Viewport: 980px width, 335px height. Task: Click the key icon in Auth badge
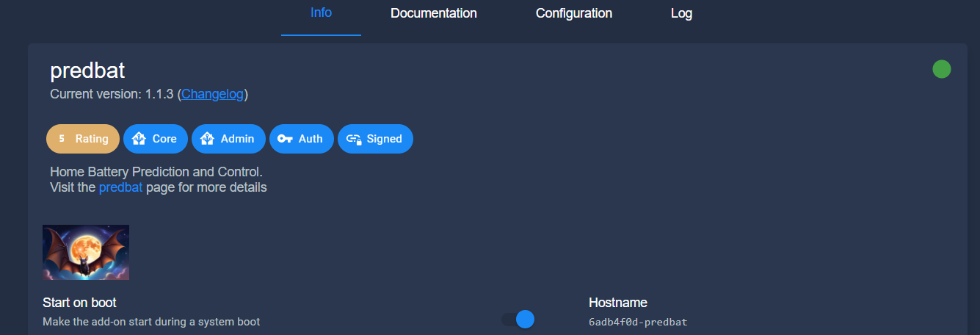click(285, 139)
